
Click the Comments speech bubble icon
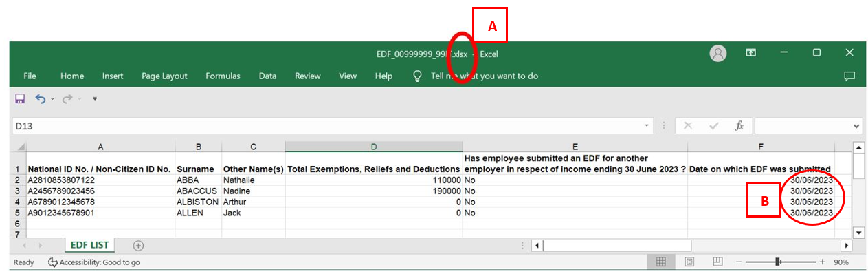[x=849, y=76]
